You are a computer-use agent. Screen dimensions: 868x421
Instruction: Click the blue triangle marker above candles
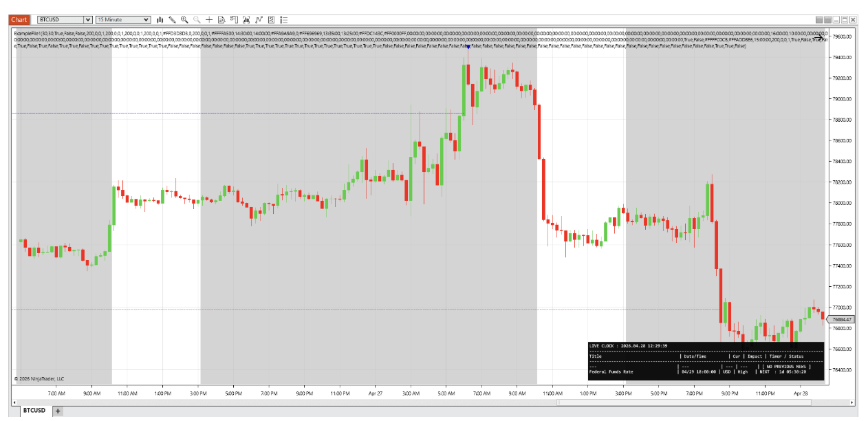468,47
